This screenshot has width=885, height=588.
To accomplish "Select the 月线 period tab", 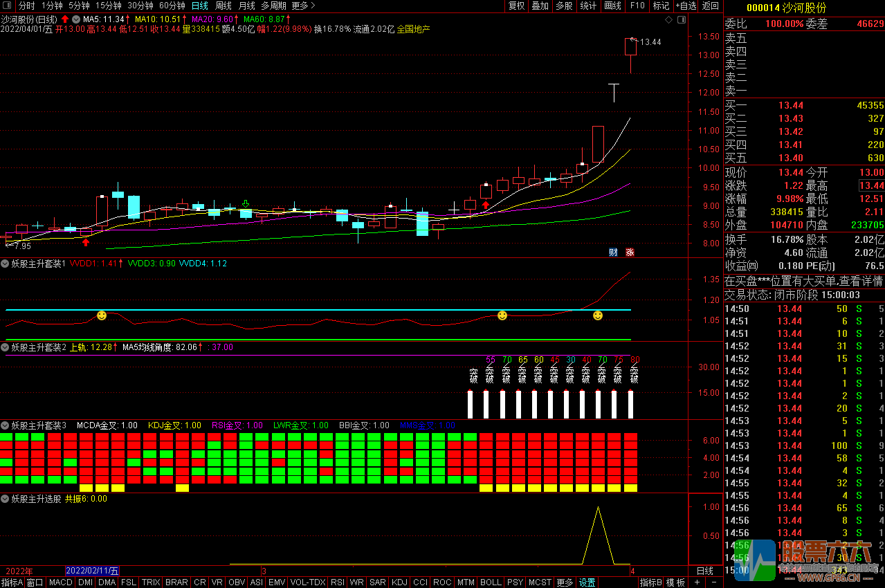I will click(247, 6).
